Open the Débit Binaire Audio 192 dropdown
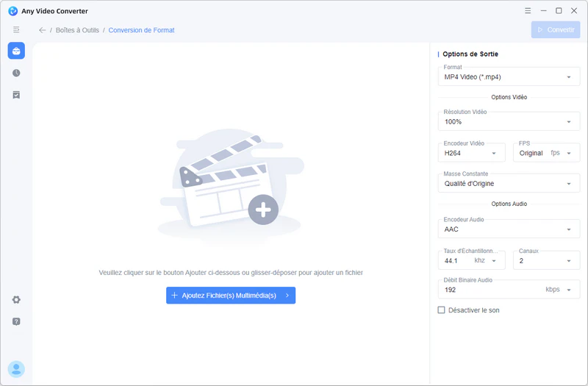 (509, 290)
